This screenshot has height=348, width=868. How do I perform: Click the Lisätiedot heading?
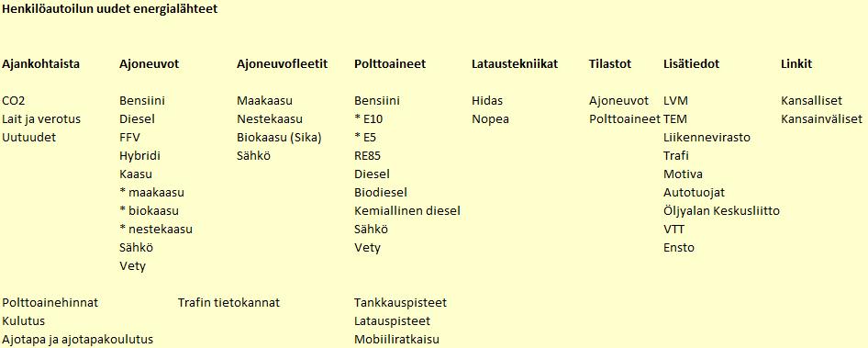pos(692,63)
